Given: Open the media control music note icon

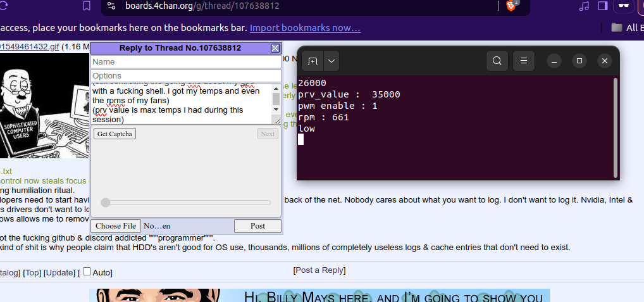Looking at the screenshot, I should (x=584, y=6).
